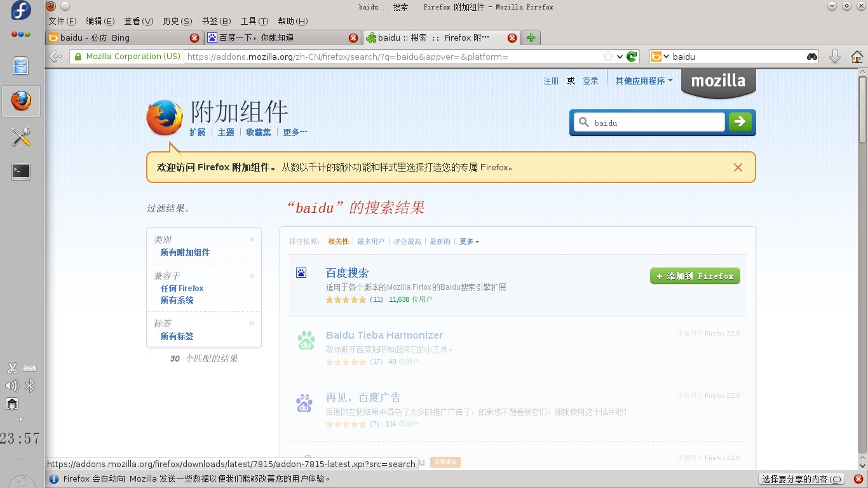Close the 百度一下 tab
This screenshot has height=488, width=868.
pyautogui.click(x=353, y=38)
